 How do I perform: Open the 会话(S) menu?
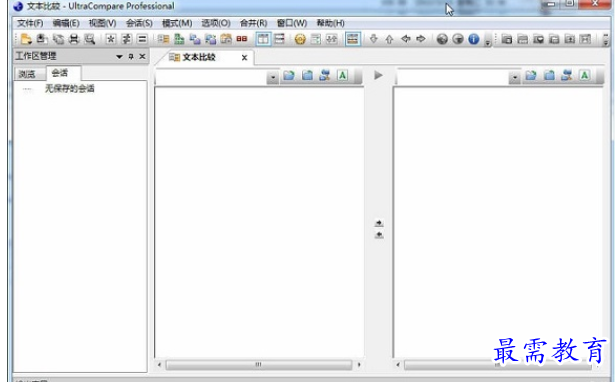[139, 23]
